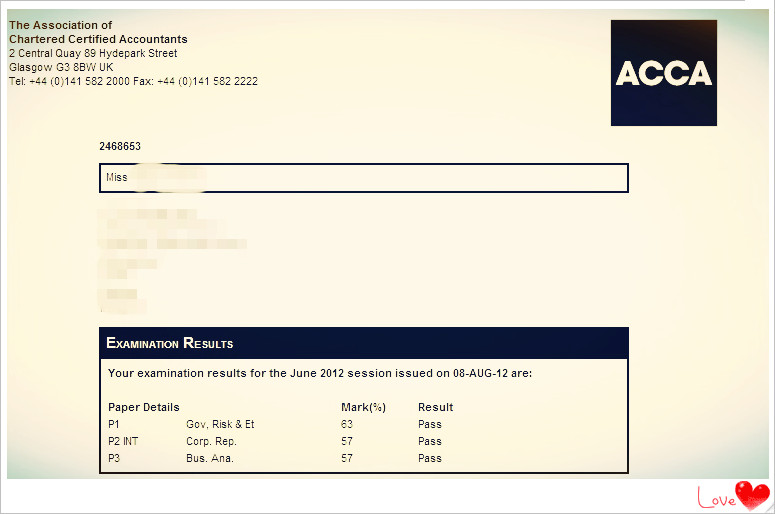Click the June 2012 session results sentence

tap(320, 373)
